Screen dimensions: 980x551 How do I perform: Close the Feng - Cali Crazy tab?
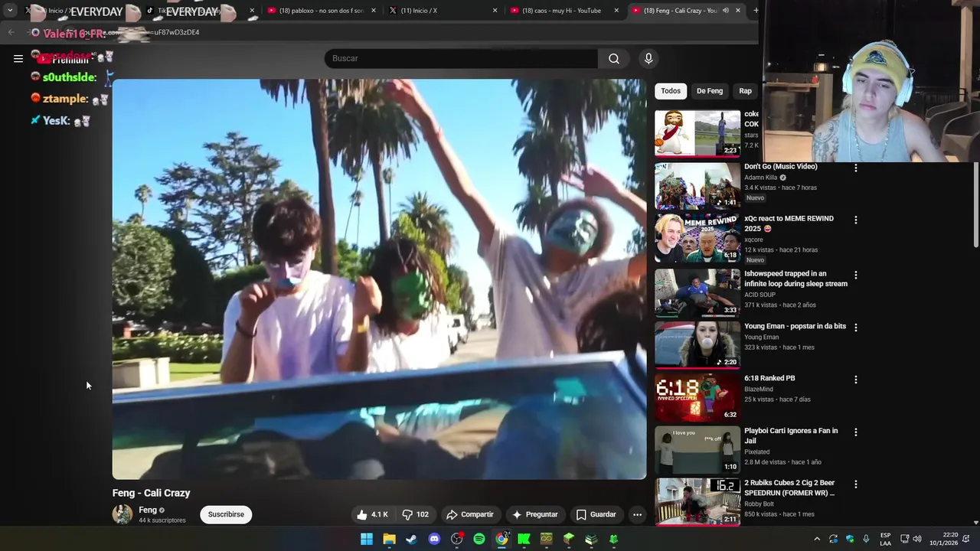[x=738, y=11]
